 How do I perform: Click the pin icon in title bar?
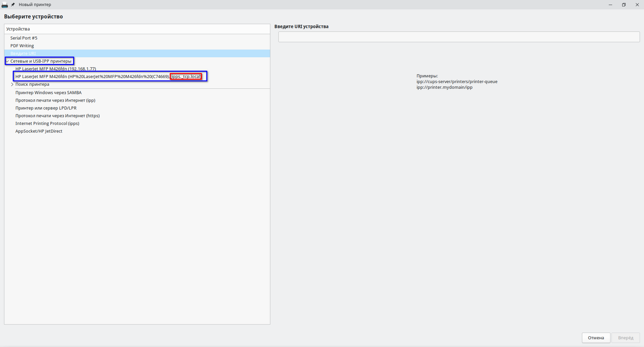pyautogui.click(x=13, y=5)
